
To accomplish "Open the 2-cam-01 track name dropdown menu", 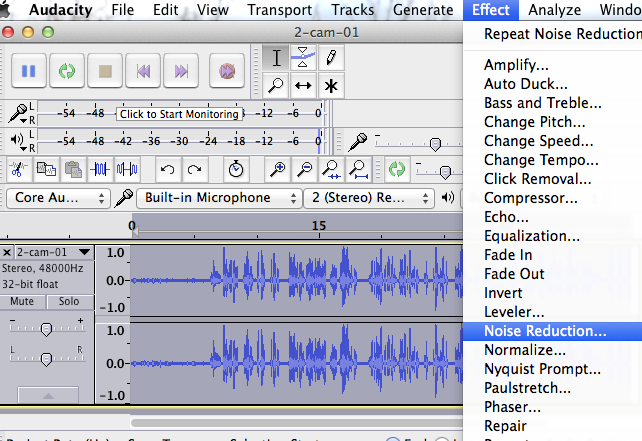I will (x=54, y=252).
